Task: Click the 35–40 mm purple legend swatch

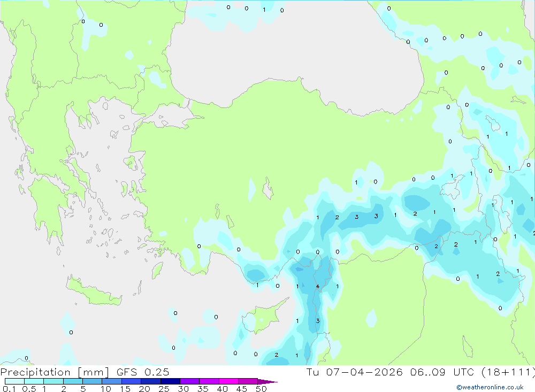Action: click(209, 381)
